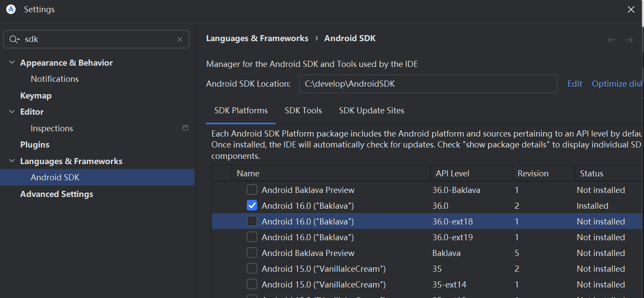Check Android 15.0 API 35 checkbox

click(252, 269)
